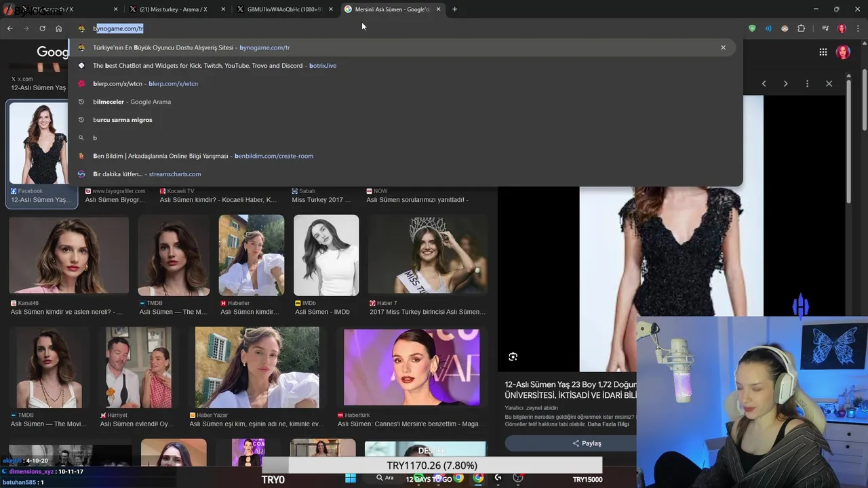868x488 pixels.
Task: Open the Windows Start menu
Action: (350, 479)
